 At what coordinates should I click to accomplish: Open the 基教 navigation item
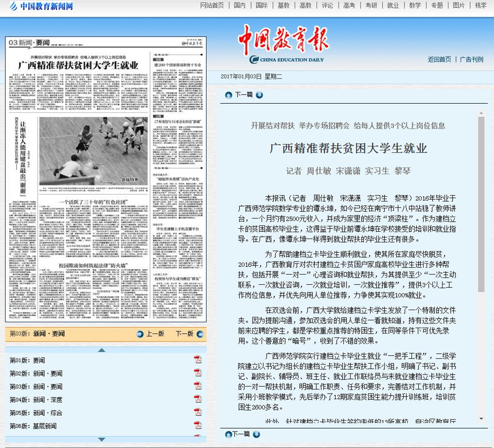[x=284, y=5]
